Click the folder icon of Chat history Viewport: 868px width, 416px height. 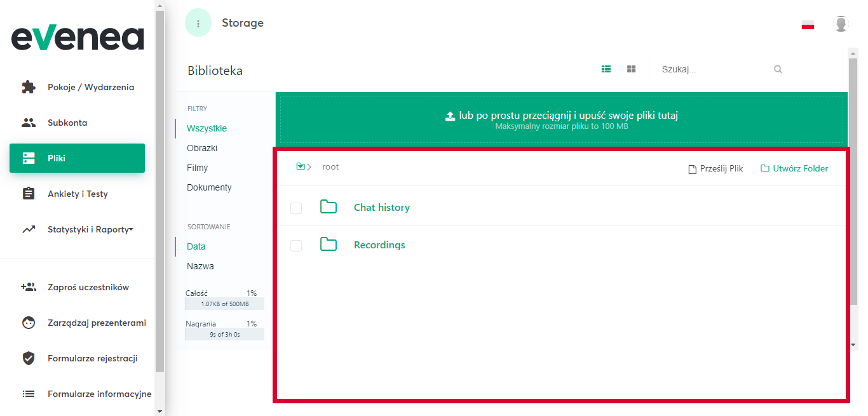point(328,206)
